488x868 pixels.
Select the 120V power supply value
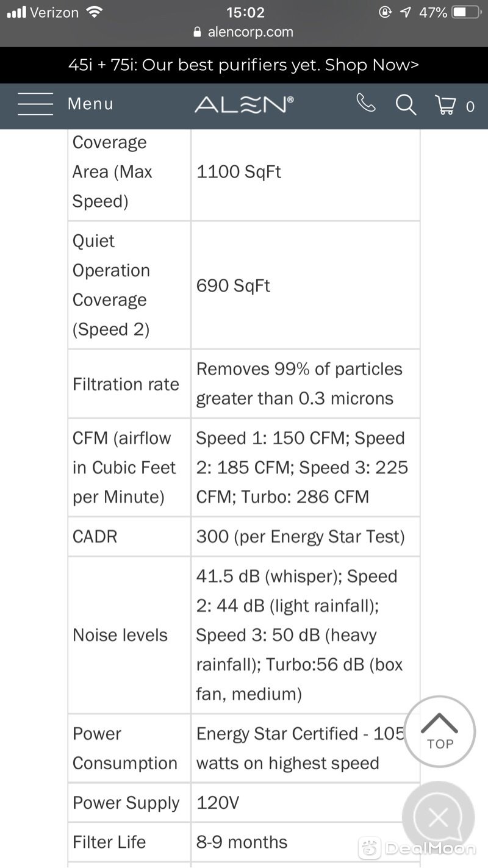pyautogui.click(x=218, y=803)
